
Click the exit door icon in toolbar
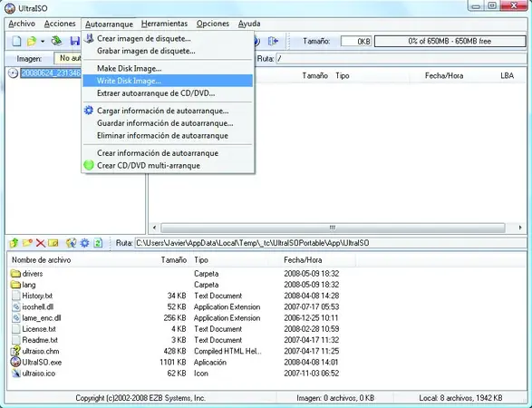pos(273,41)
